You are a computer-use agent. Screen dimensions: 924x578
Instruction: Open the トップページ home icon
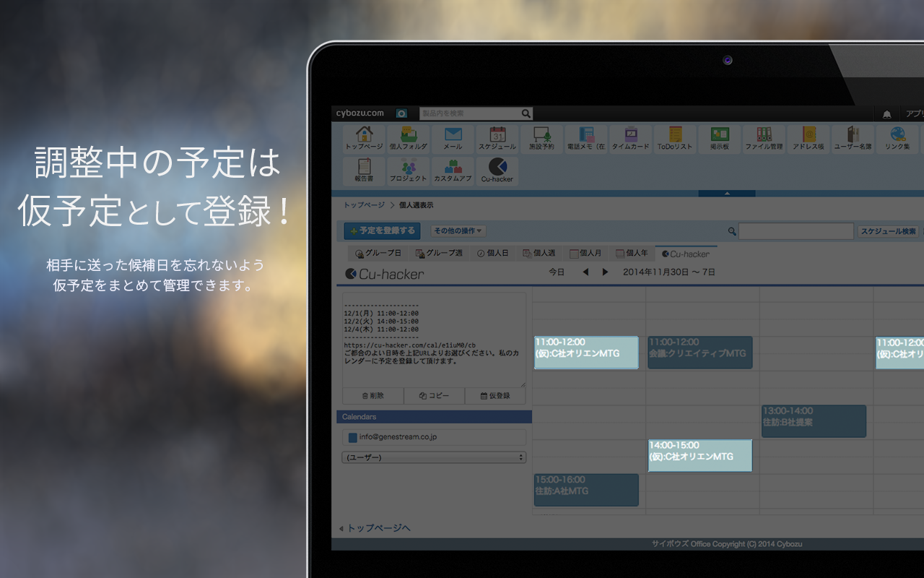pyautogui.click(x=364, y=139)
